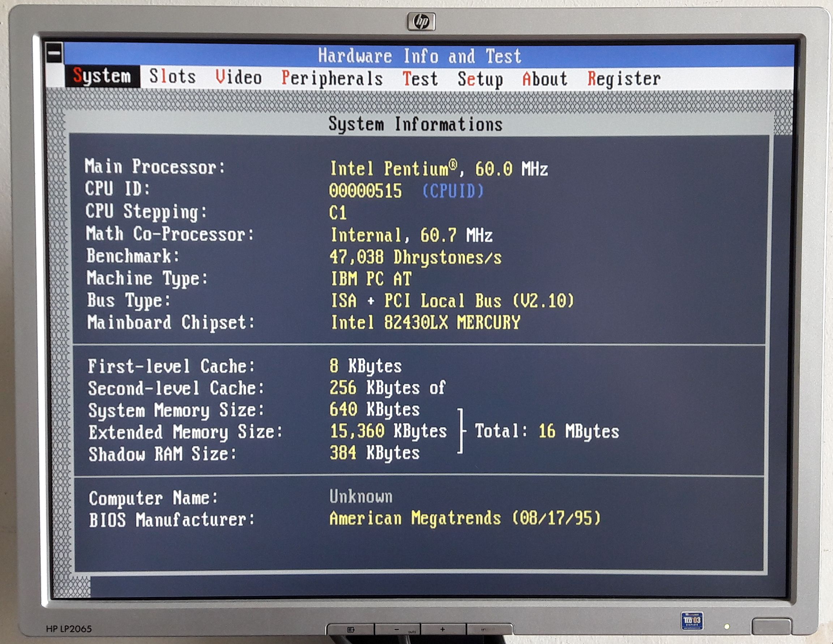
Task: Click 'Internal, 60.7 MHz' co-processor value
Action: 411,235
